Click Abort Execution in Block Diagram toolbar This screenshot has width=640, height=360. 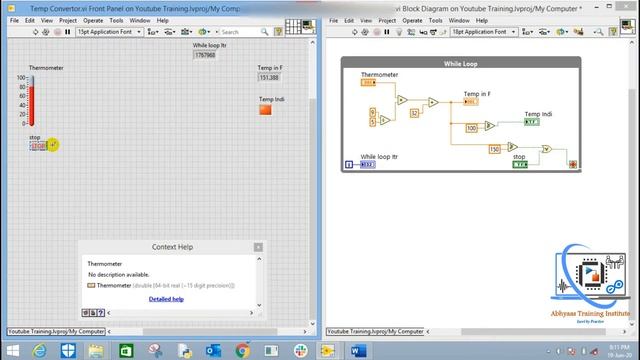[x=377, y=32]
